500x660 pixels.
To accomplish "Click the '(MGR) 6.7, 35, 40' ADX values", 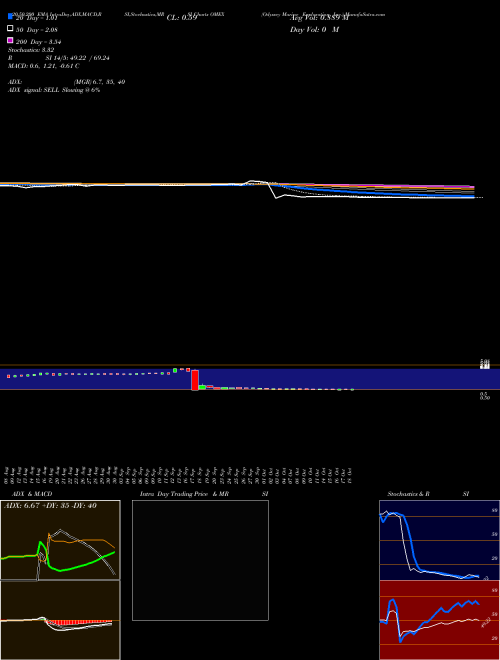I will click(99, 82).
